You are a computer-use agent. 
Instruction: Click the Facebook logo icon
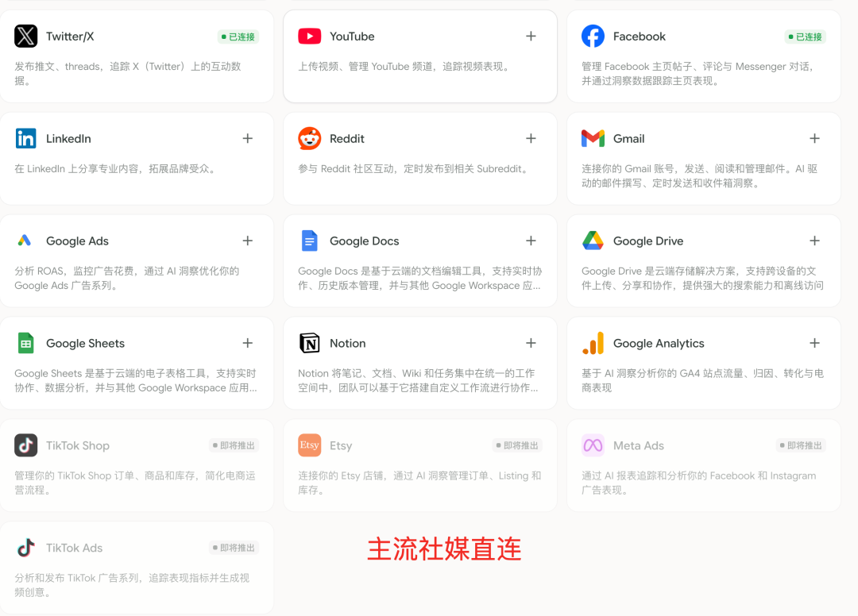pyautogui.click(x=593, y=36)
